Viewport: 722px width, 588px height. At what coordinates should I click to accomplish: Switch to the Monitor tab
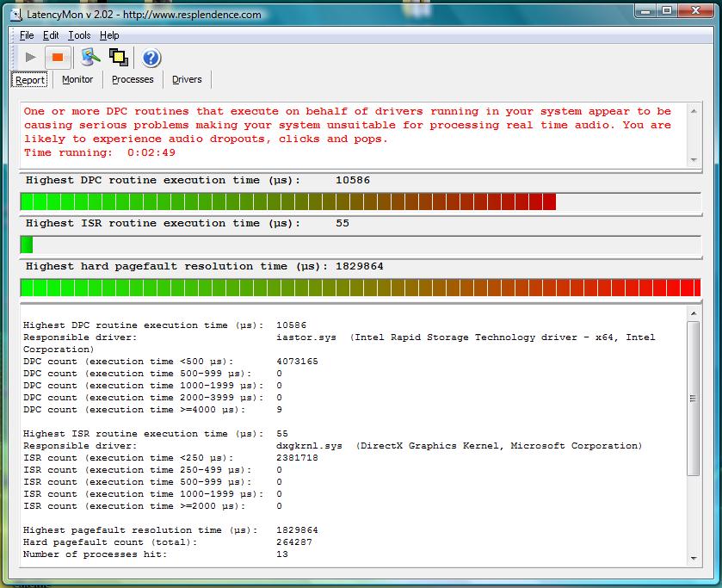(77, 80)
